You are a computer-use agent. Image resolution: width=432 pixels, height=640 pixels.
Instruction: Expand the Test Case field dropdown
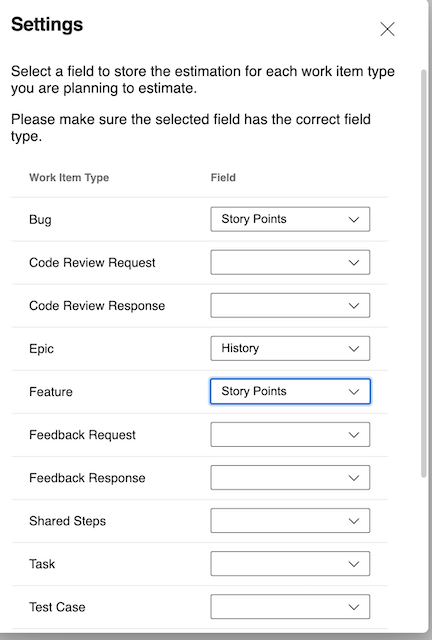(290, 607)
